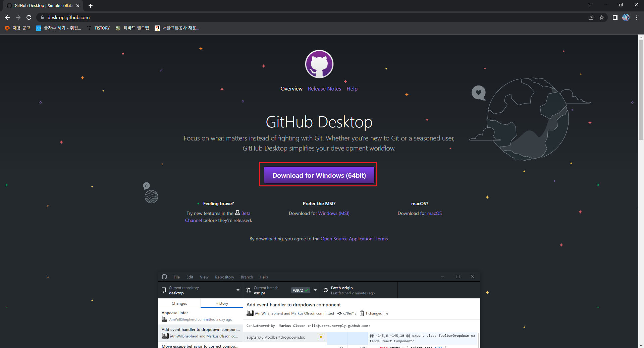Click the 1 changed file indicator

tap(374, 313)
